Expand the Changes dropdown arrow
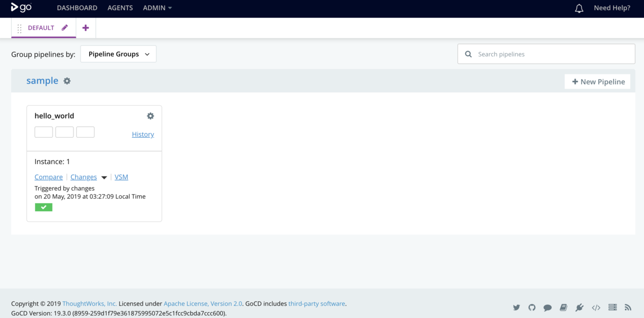The height and width of the screenshot is (318, 644). point(104,178)
